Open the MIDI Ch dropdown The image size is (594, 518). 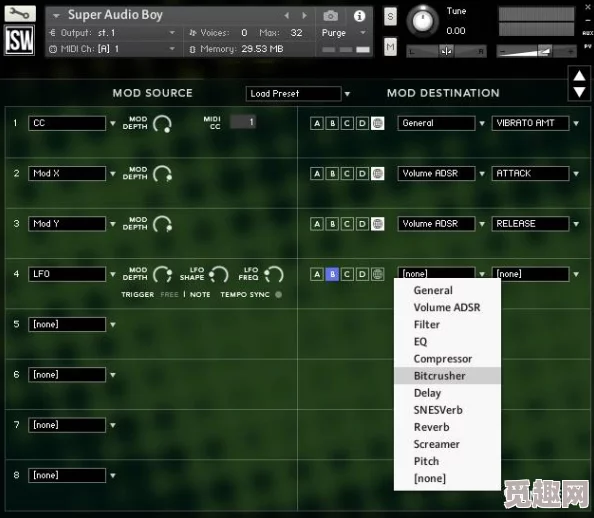pyautogui.click(x=112, y=49)
